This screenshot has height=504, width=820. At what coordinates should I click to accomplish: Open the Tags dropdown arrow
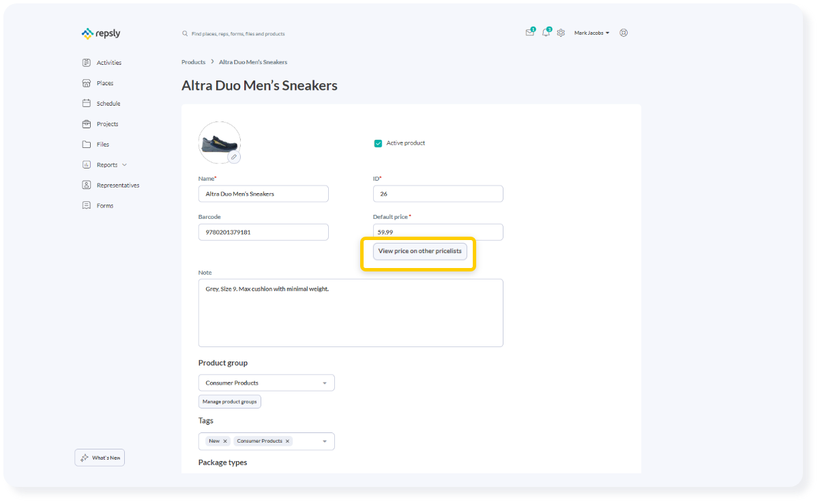325,441
